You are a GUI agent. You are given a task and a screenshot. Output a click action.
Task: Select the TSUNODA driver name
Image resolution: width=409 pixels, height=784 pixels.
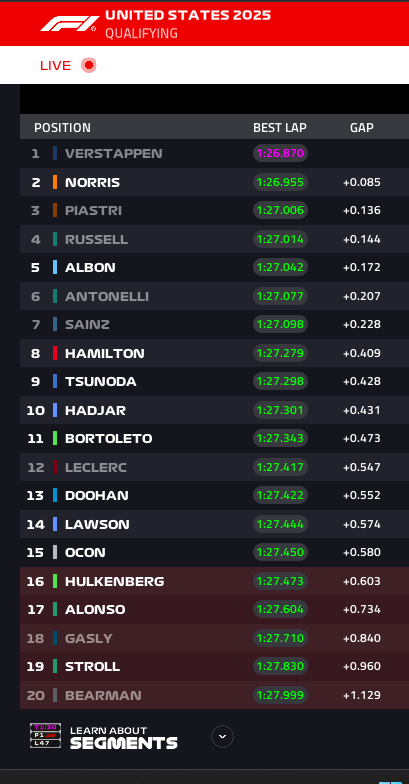click(x=100, y=382)
